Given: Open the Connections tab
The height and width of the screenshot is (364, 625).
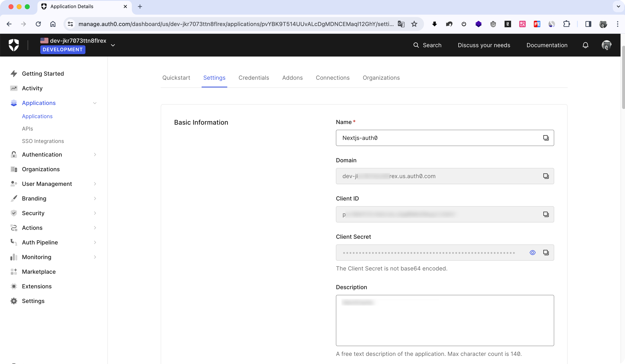Looking at the screenshot, I should coord(333,78).
